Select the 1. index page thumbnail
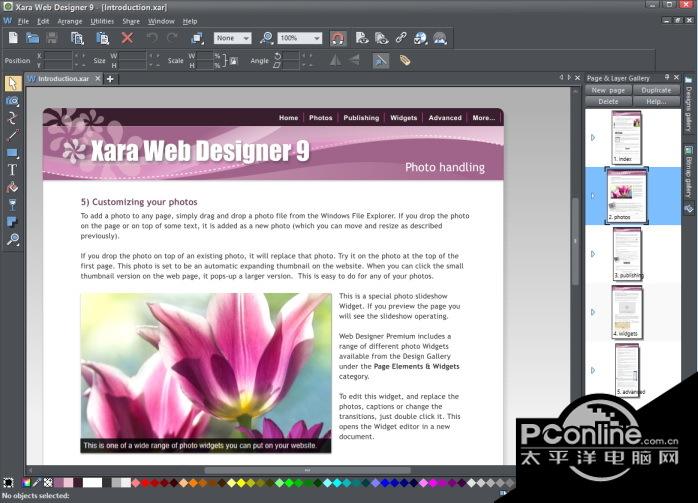 tap(627, 138)
